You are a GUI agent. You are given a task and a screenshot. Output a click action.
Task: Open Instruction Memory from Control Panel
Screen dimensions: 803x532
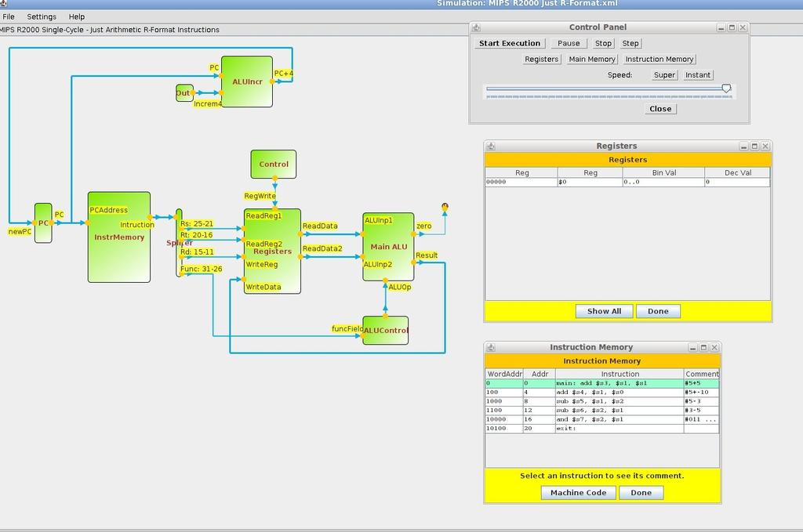659,60
